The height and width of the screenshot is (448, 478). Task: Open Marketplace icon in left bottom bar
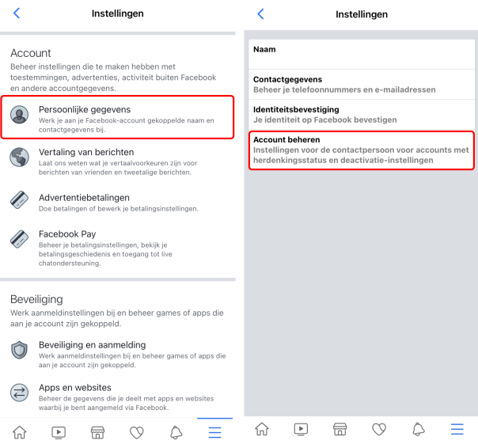(97, 432)
